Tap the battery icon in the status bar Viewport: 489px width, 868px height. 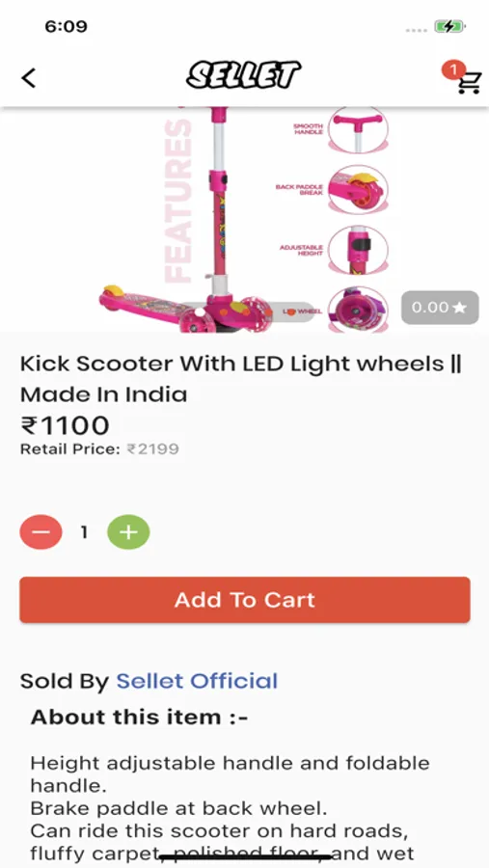click(449, 26)
